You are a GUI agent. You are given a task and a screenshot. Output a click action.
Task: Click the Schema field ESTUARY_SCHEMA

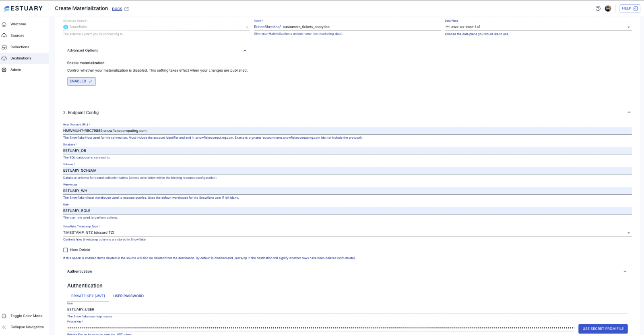point(347,171)
